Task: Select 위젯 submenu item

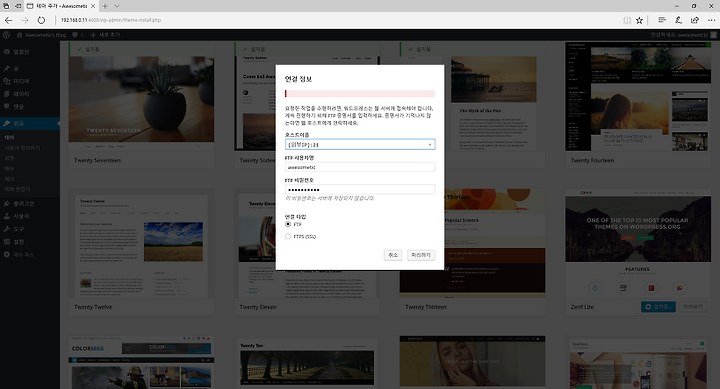Action: (x=9, y=158)
